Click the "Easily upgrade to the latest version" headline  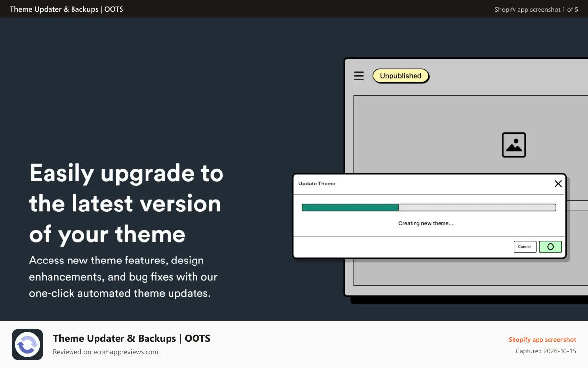point(126,203)
